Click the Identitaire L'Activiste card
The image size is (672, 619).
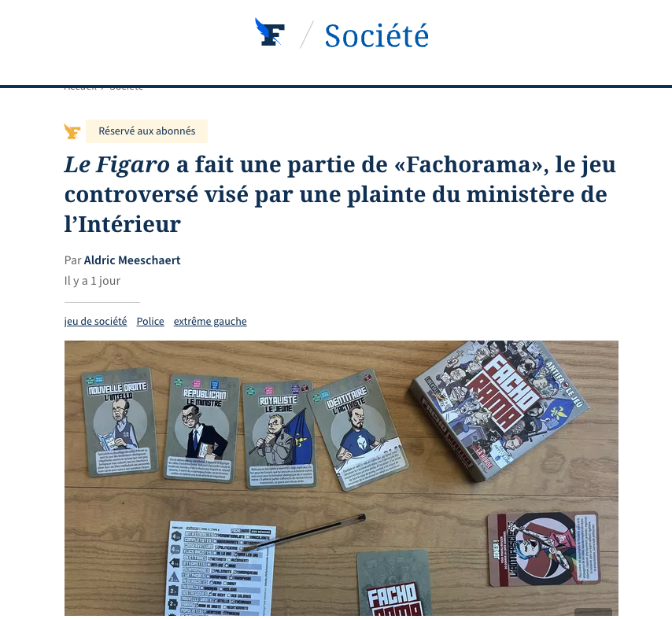point(358,429)
